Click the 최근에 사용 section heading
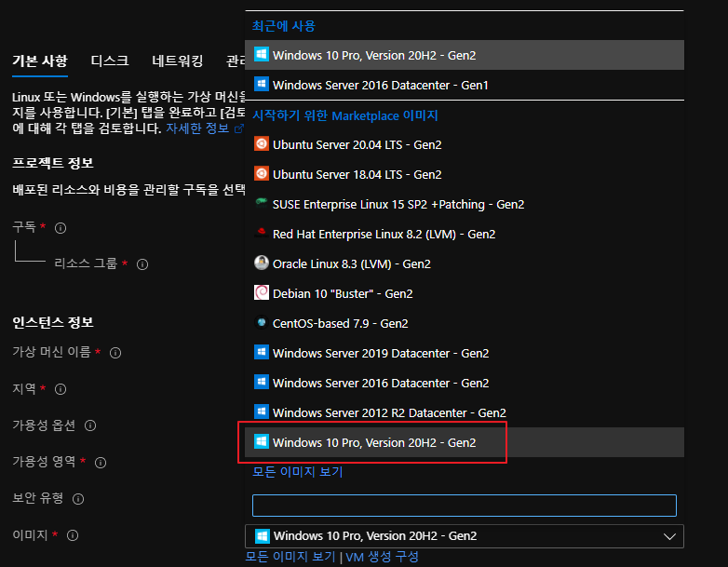 coord(283,26)
